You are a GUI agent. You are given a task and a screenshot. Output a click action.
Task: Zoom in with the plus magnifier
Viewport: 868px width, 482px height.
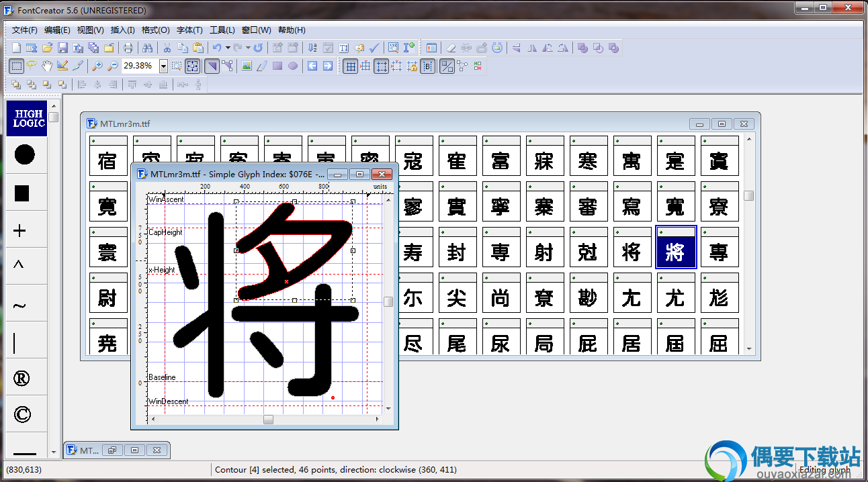click(97, 66)
